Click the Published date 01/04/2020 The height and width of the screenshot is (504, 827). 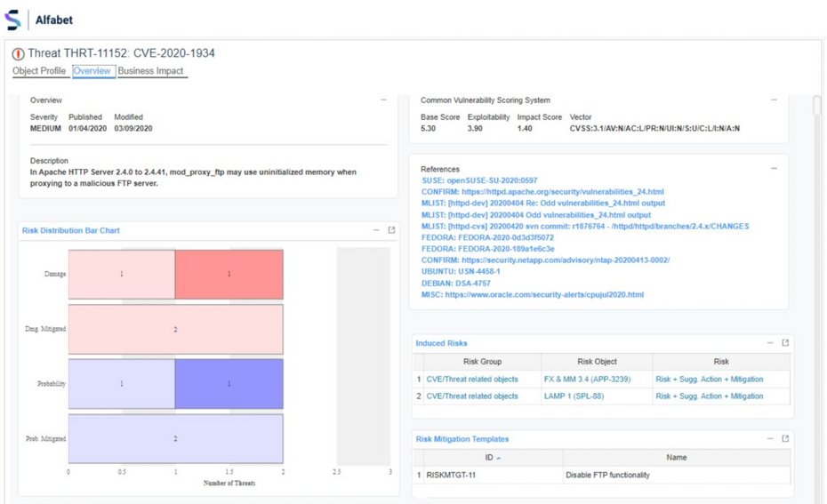point(87,128)
